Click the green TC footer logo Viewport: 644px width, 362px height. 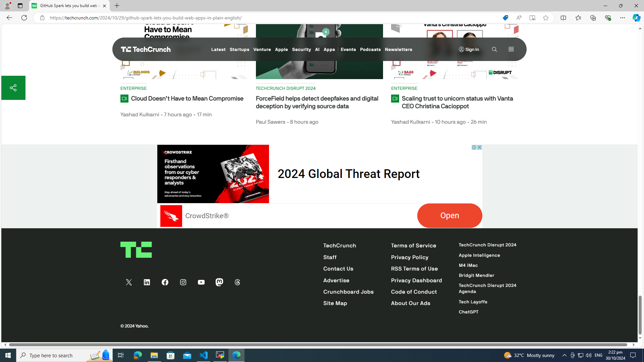136,250
